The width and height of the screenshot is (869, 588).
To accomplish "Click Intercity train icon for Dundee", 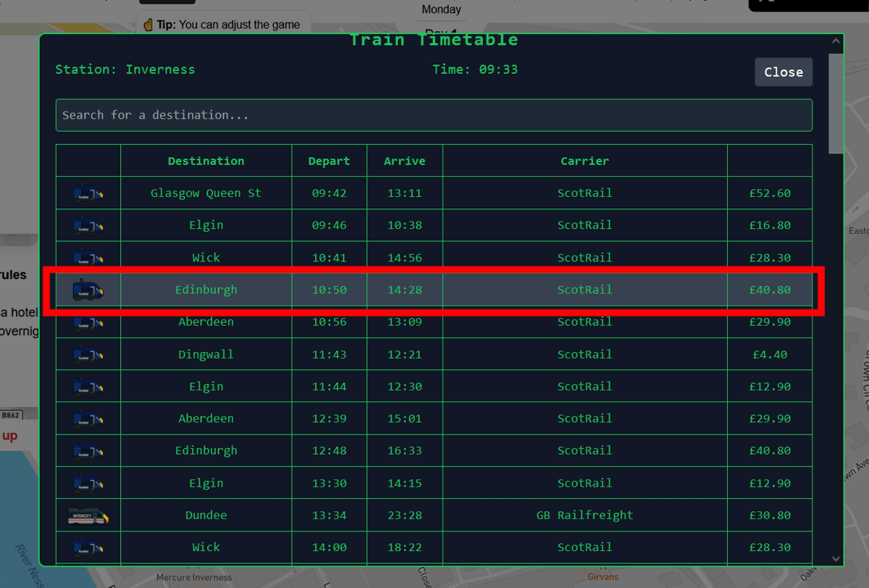I will (x=88, y=516).
